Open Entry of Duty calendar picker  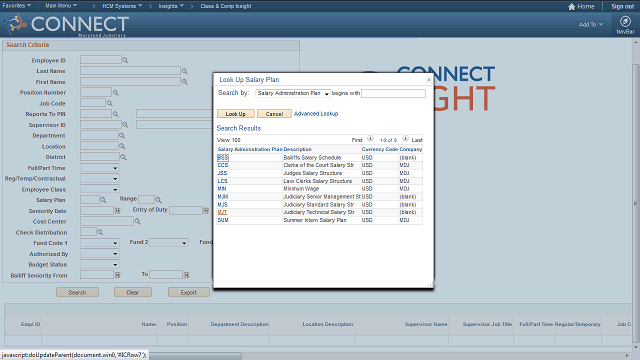point(206,211)
